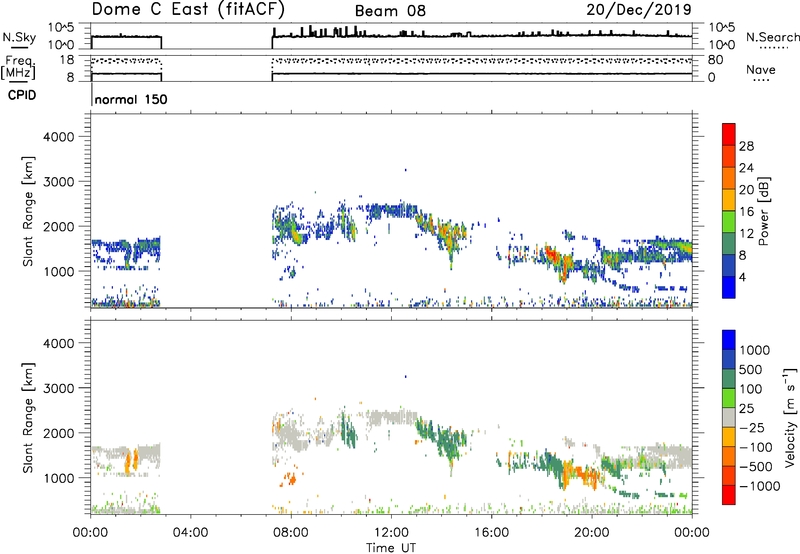Image resolution: width=800 pixels, height=554 pixels.
Task: Click the '16:00' time tick label
Action: click(x=491, y=533)
